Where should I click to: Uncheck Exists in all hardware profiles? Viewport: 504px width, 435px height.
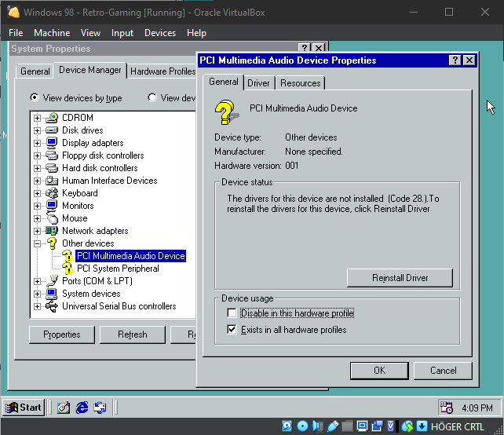pos(232,330)
